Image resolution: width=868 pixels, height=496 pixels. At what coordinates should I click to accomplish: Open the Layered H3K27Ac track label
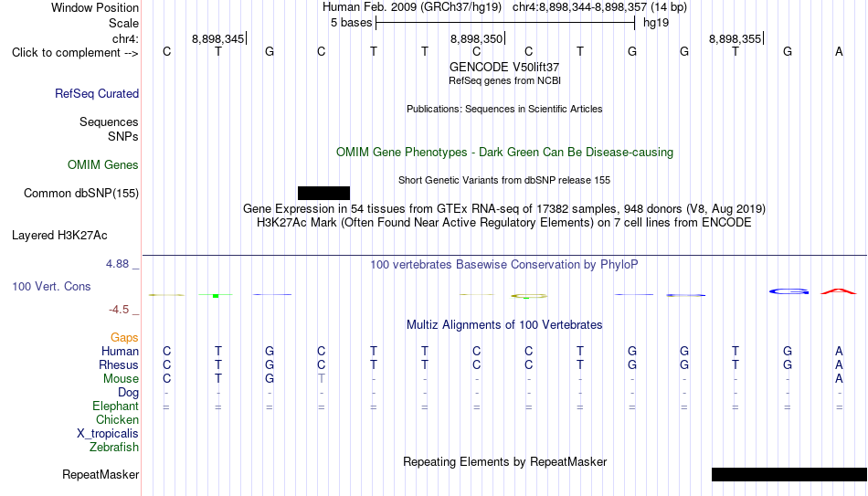tap(59, 236)
